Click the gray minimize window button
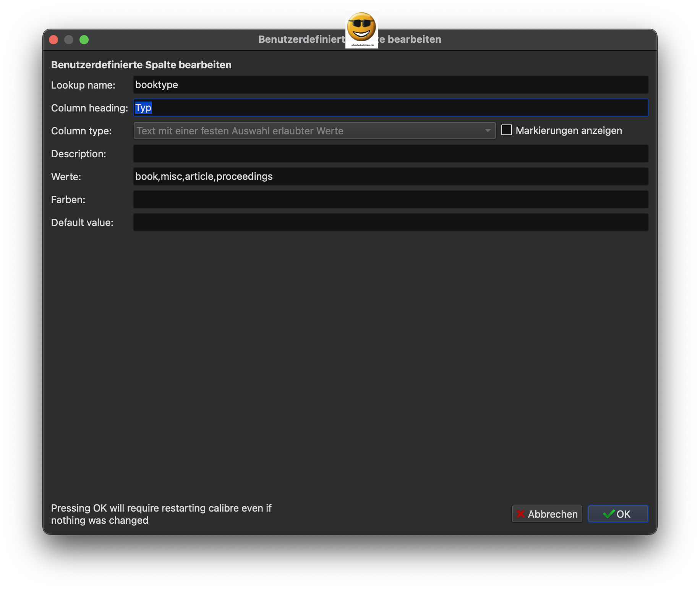Viewport: 700px width, 591px height. tap(69, 40)
